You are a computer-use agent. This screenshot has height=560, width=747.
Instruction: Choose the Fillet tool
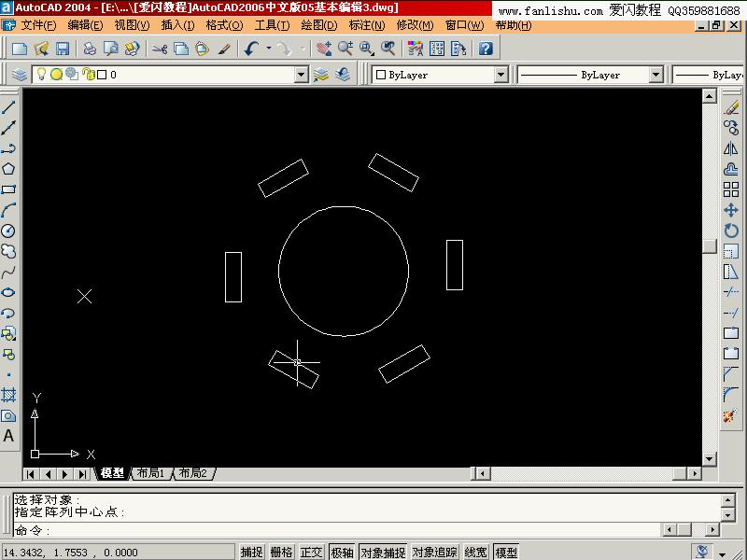(x=731, y=395)
